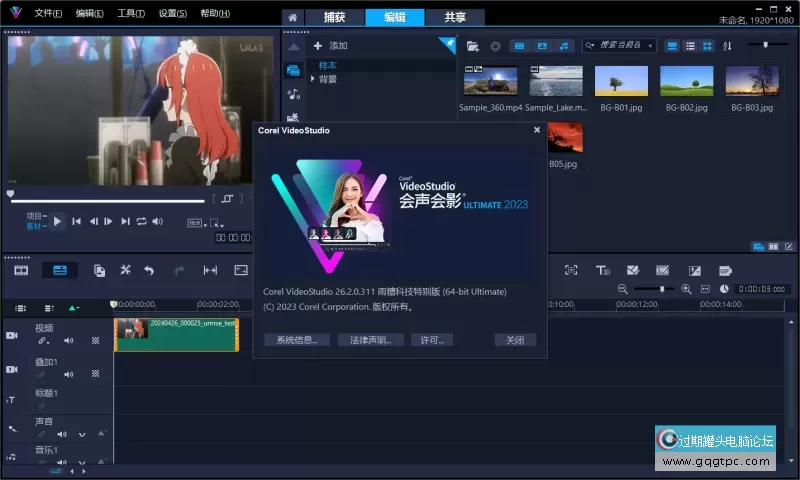Click 系统信息 button in About dialog
The width and height of the screenshot is (800, 480).
coord(297,340)
